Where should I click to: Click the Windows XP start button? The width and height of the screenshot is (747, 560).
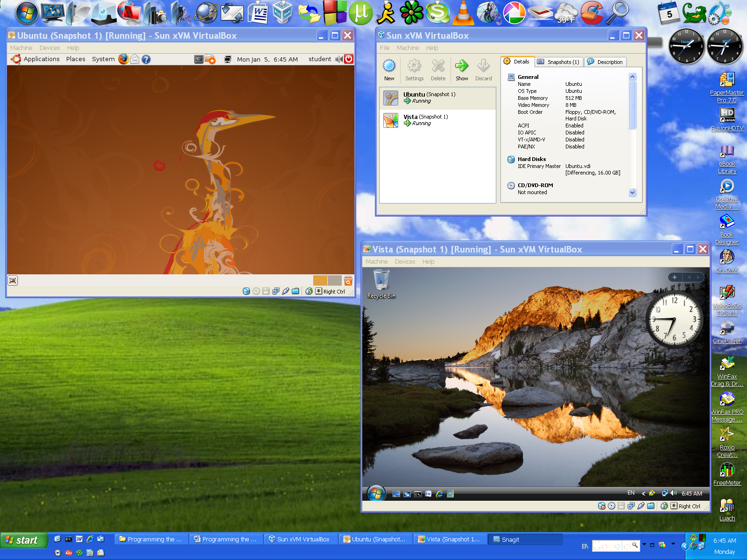23,540
